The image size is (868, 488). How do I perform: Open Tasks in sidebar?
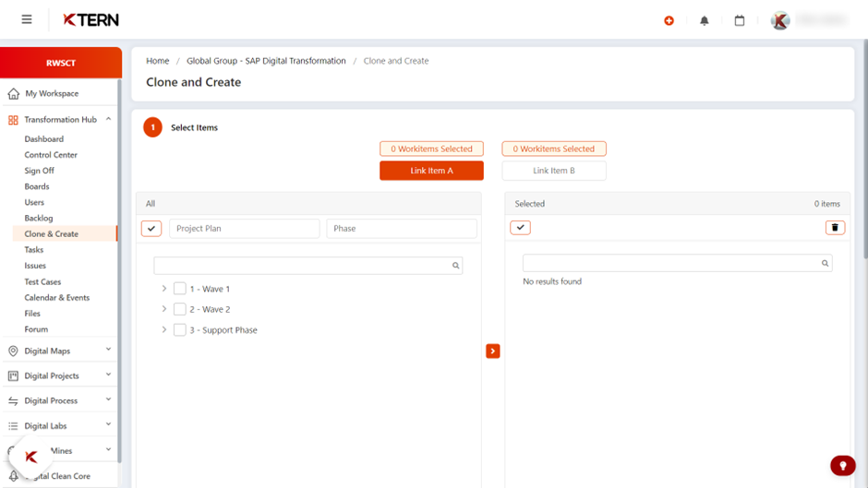[34, 249]
